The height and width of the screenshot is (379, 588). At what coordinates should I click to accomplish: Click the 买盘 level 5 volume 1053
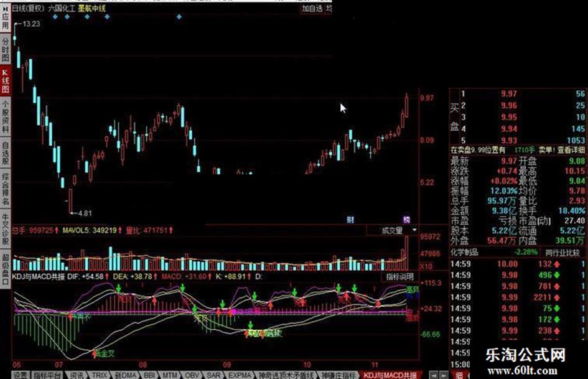tap(576, 141)
